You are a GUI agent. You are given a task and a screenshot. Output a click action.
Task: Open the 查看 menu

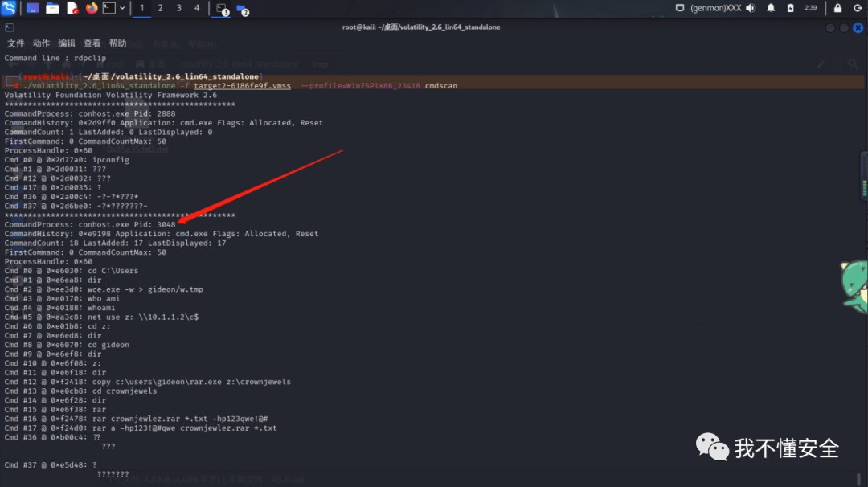click(92, 43)
